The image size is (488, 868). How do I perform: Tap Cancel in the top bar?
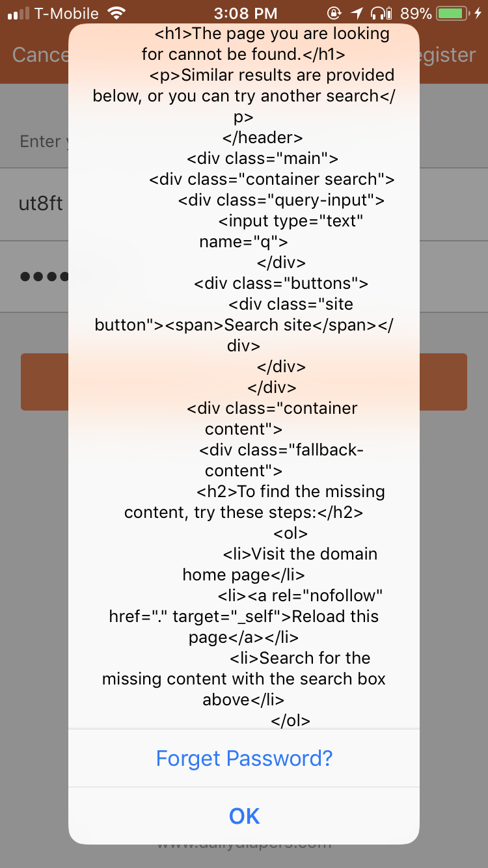39,55
